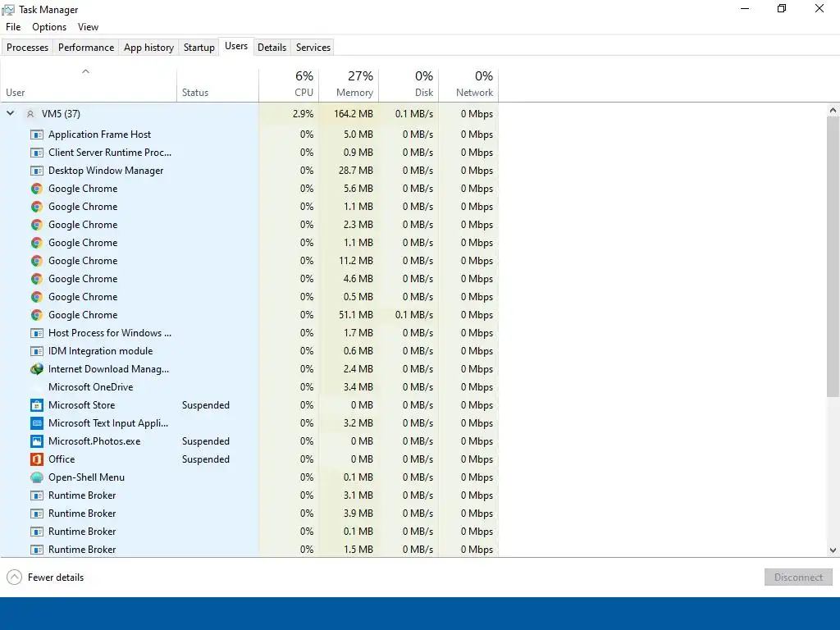This screenshot has width=840, height=630.
Task: Switch to the Startup tab
Action: [199, 47]
